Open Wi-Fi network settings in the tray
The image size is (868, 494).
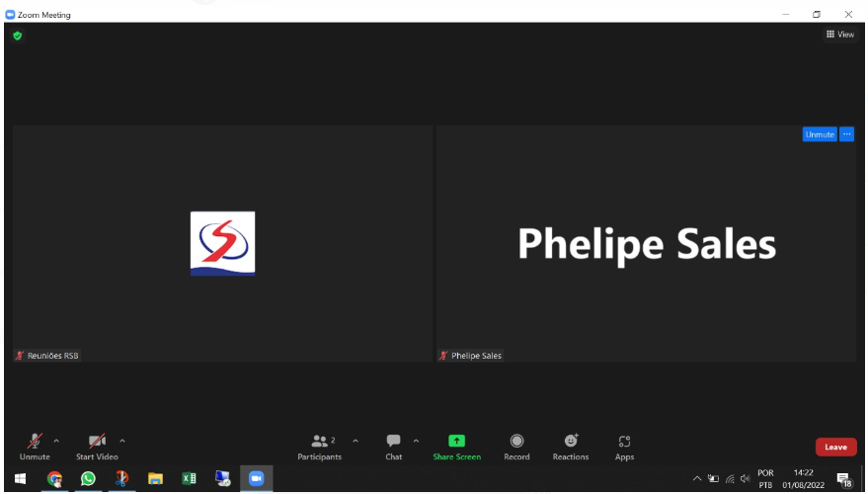click(730, 478)
